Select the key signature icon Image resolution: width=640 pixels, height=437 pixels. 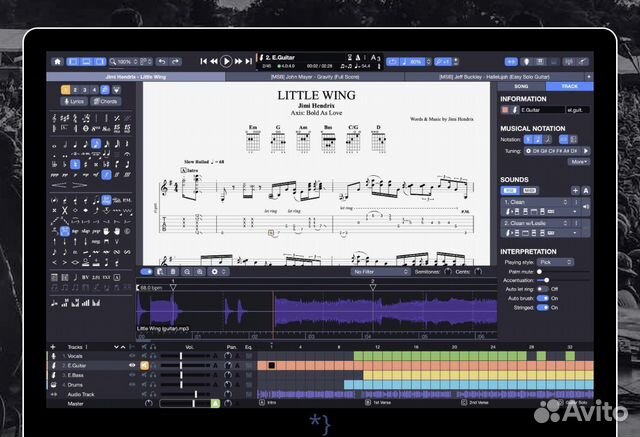[x=65, y=118]
